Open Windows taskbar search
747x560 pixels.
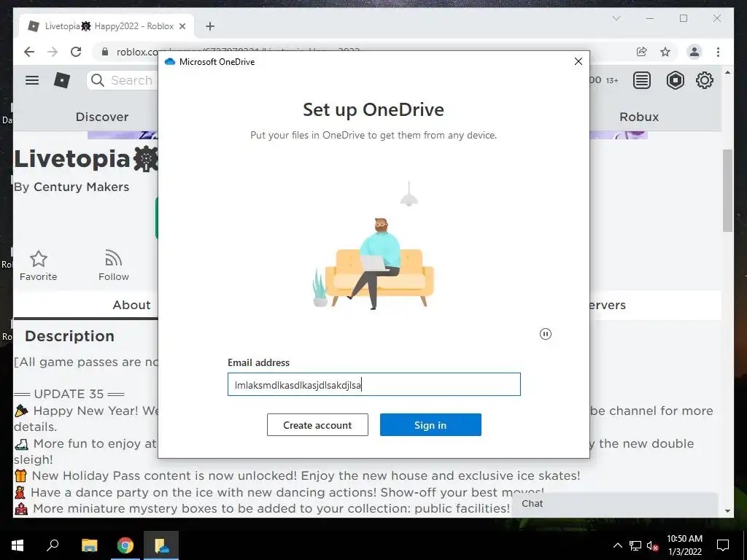point(53,545)
